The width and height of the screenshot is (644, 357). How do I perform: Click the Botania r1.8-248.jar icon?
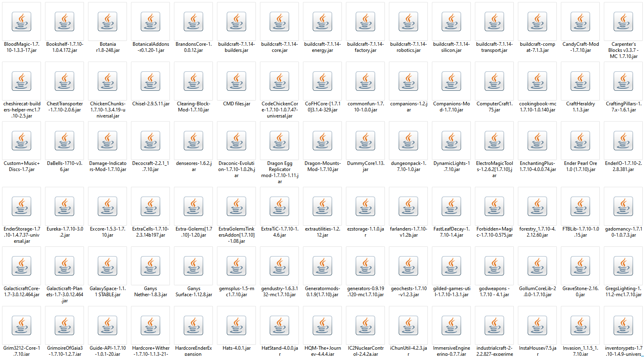click(107, 21)
